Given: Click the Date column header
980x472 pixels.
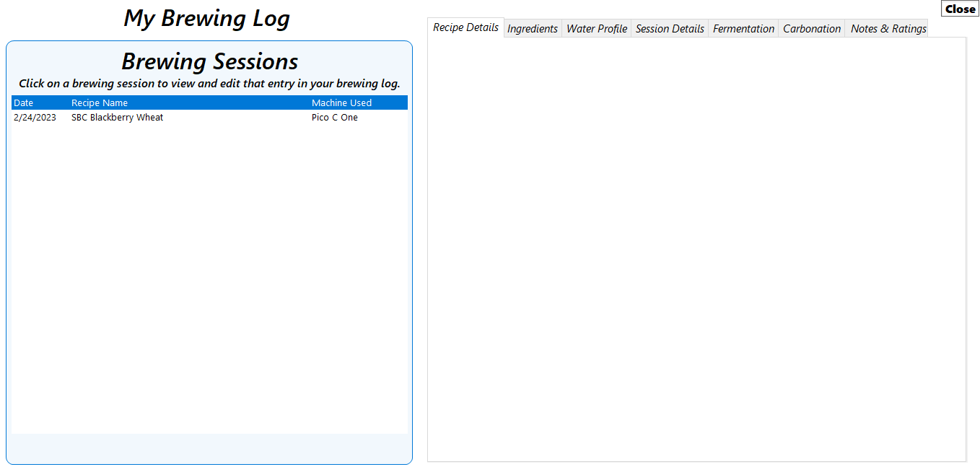Looking at the screenshot, I should click(x=24, y=102).
